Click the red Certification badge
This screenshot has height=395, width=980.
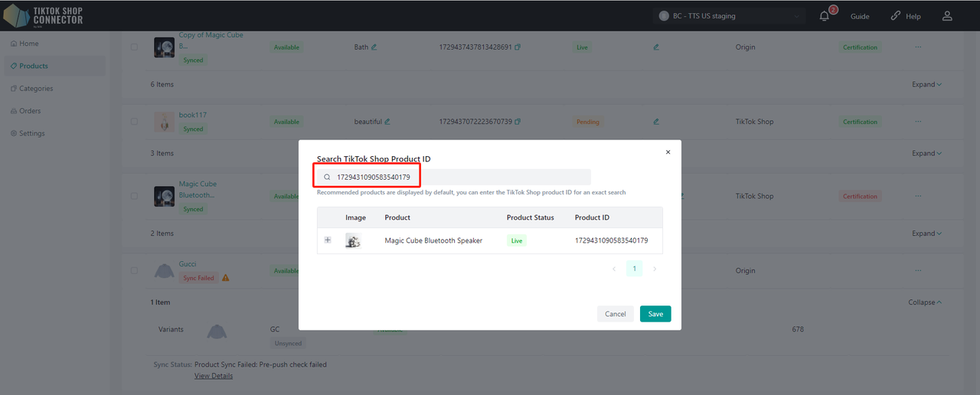[x=861, y=196]
